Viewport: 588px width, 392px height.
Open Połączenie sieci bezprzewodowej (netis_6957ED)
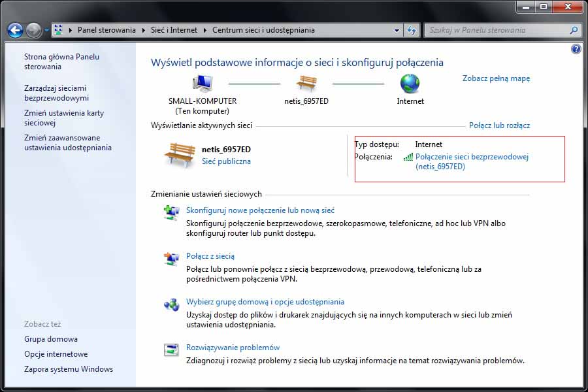[x=472, y=161]
